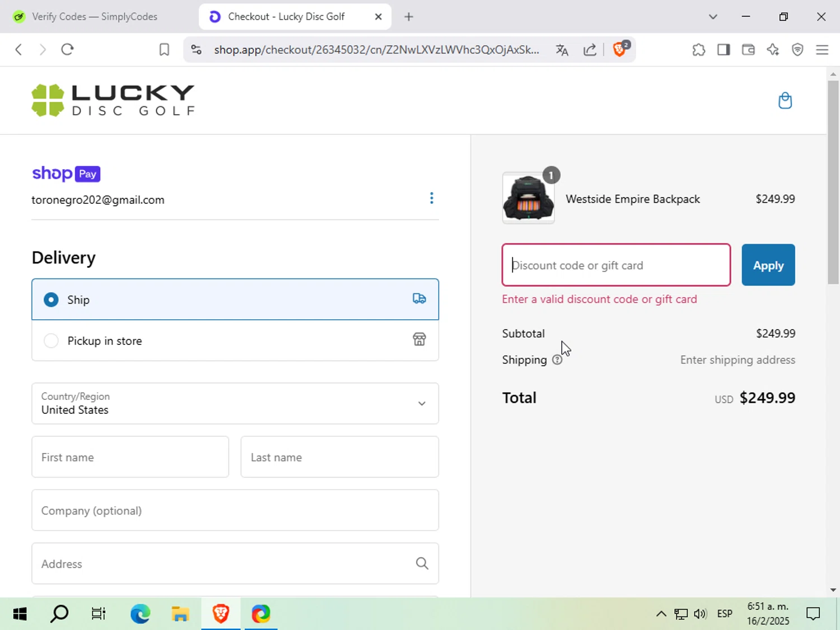Open Windows Start menu
This screenshot has height=630, width=840.
pos(20,614)
